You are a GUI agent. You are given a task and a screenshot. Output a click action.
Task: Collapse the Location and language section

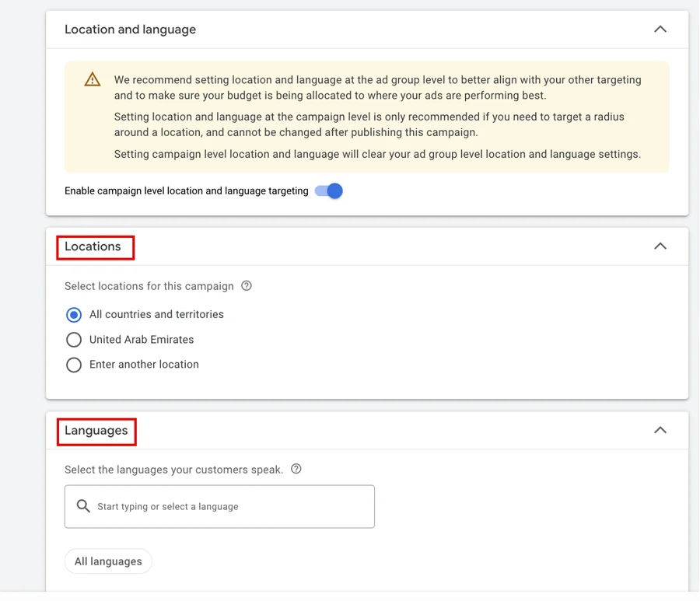pyautogui.click(x=660, y=30)
